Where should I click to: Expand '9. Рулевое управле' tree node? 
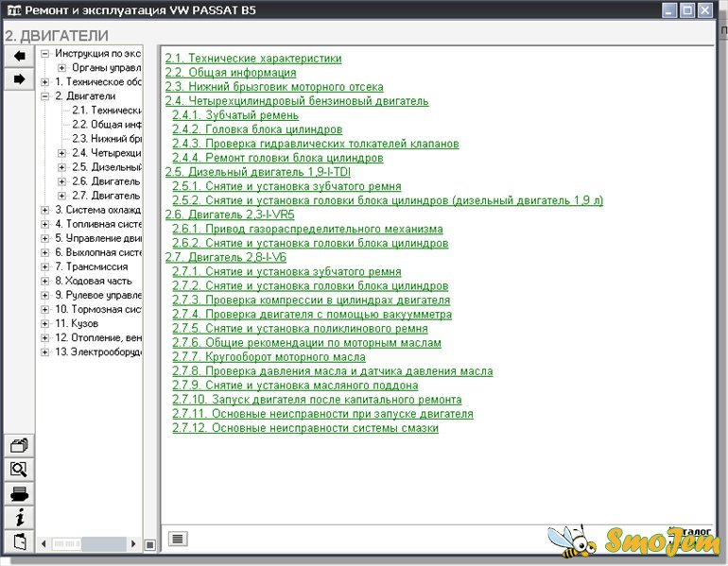tap(45, 295)
